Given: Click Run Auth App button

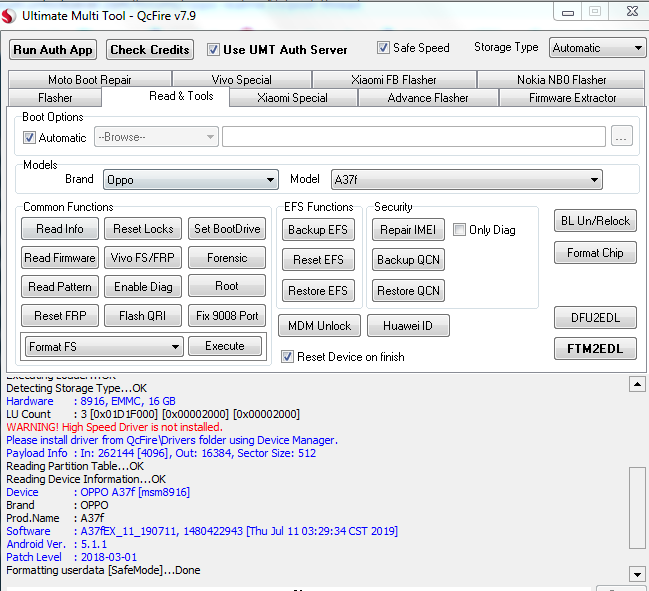Looking at the screenshot, I should (x=53, y=50).
